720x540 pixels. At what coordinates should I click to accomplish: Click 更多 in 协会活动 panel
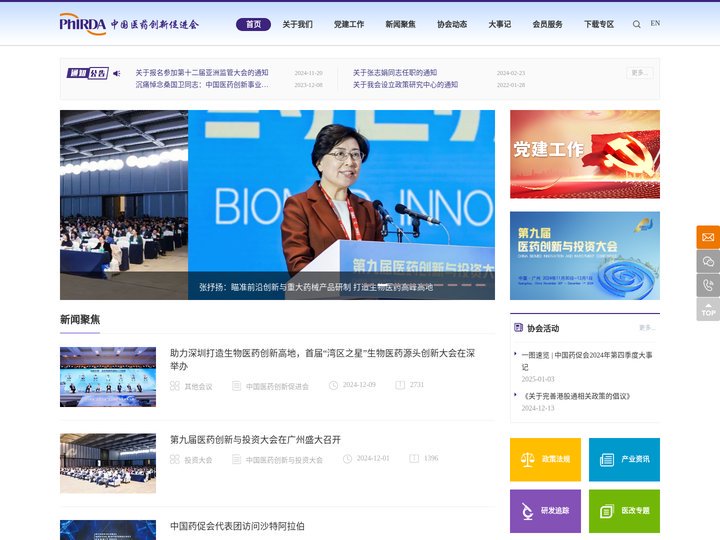pyautogui.click(x=647, y=327)
